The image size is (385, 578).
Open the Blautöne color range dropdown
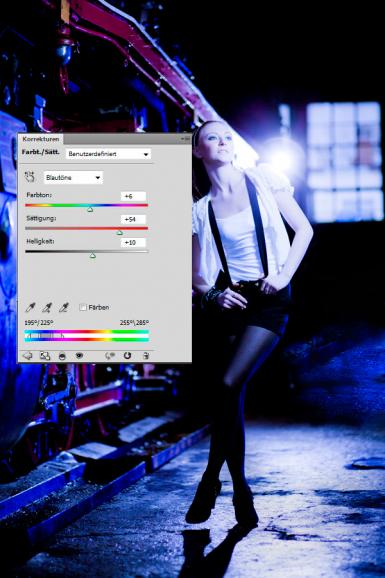(73, 178)
